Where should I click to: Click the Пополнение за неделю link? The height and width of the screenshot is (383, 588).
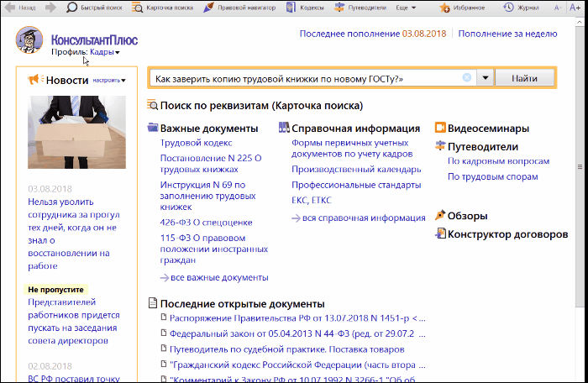(x=509, y=34)
